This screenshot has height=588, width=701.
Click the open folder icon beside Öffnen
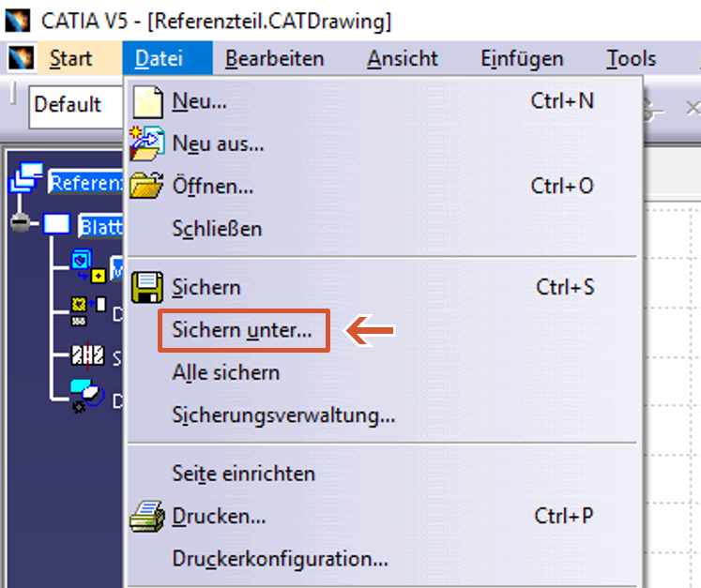point(147,186)
